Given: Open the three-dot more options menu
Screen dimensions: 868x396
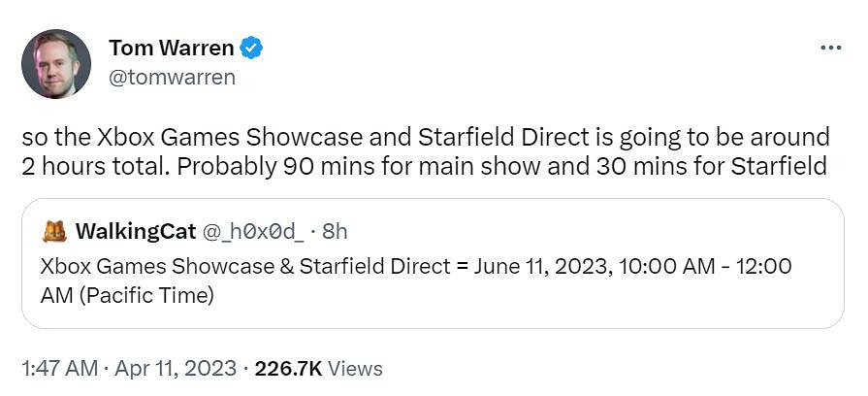Looking at the screenshot, I should 830,48.
